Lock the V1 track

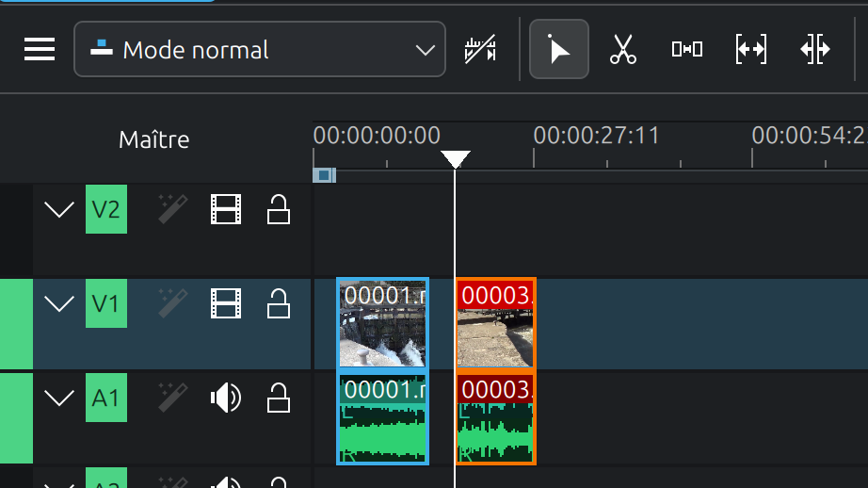[278, 303]
